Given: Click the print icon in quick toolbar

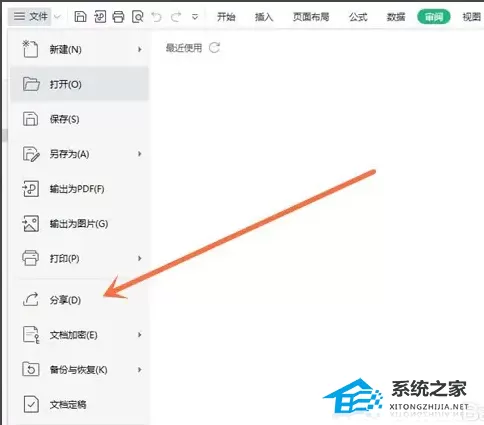Looking at the screenshot, I should click(x=118, y=16).
